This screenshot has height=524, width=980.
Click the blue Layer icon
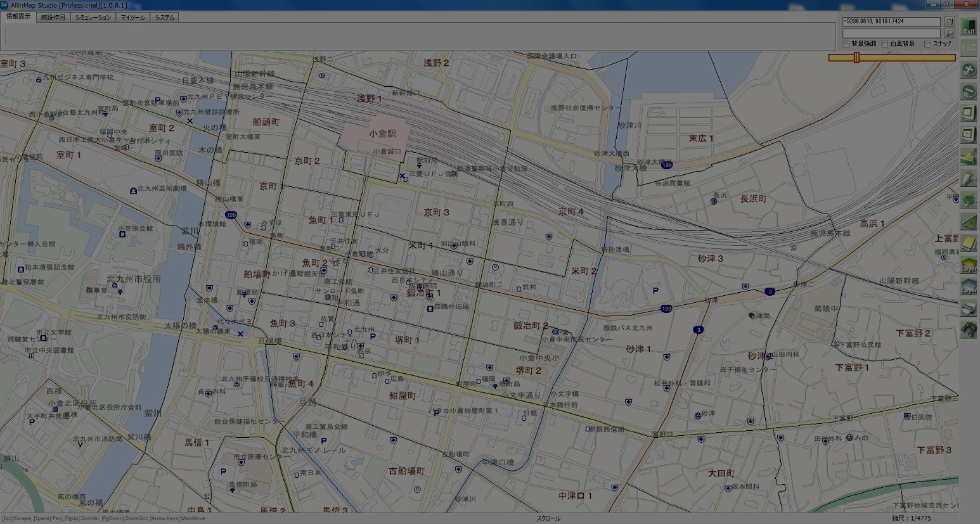coord(969,286)
